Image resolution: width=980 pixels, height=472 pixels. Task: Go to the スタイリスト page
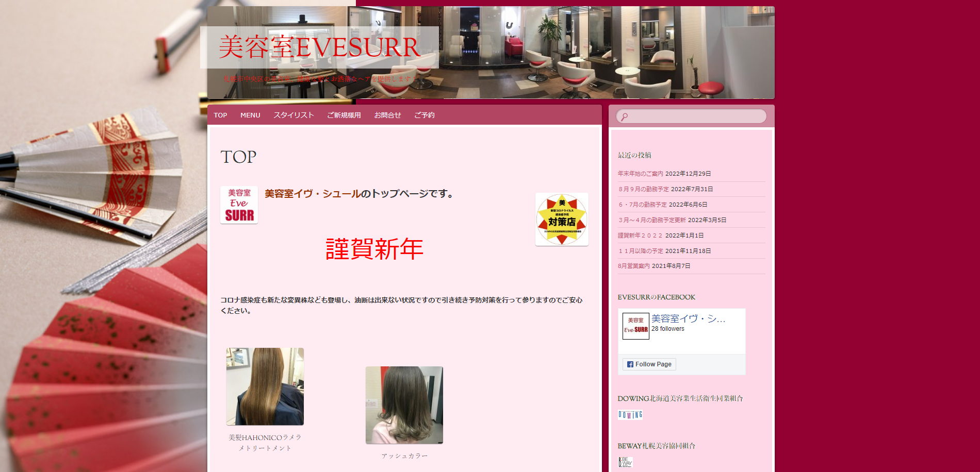coord(293,115)
